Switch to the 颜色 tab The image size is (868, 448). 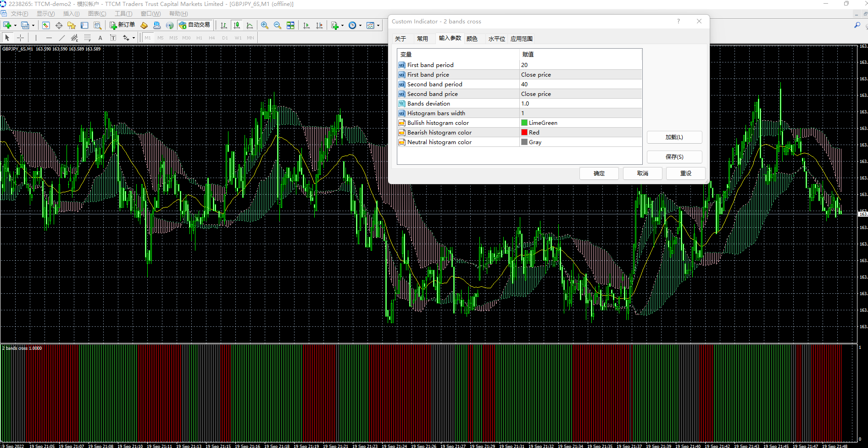click(472, 39)
